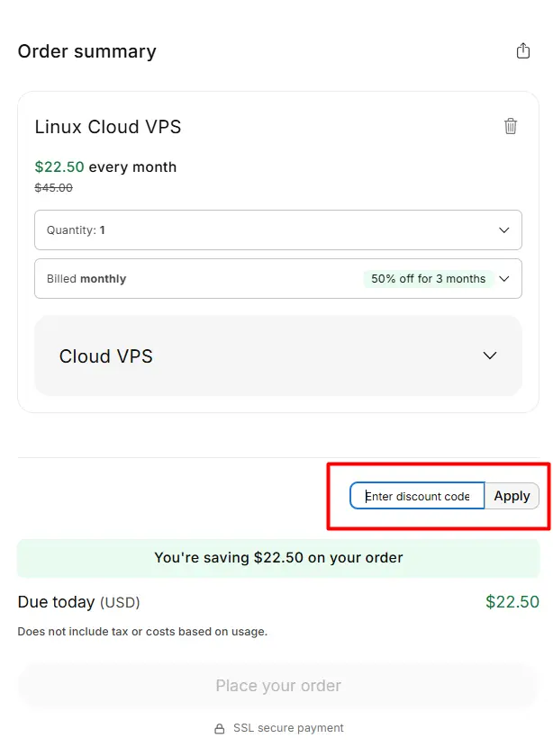Click the 50% off for 3 months badge

428,279
